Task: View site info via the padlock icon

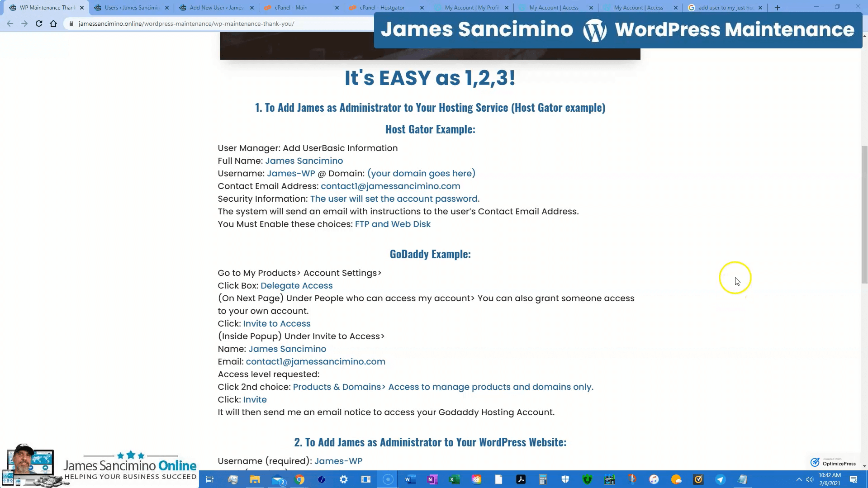Action: coord(71,24)
